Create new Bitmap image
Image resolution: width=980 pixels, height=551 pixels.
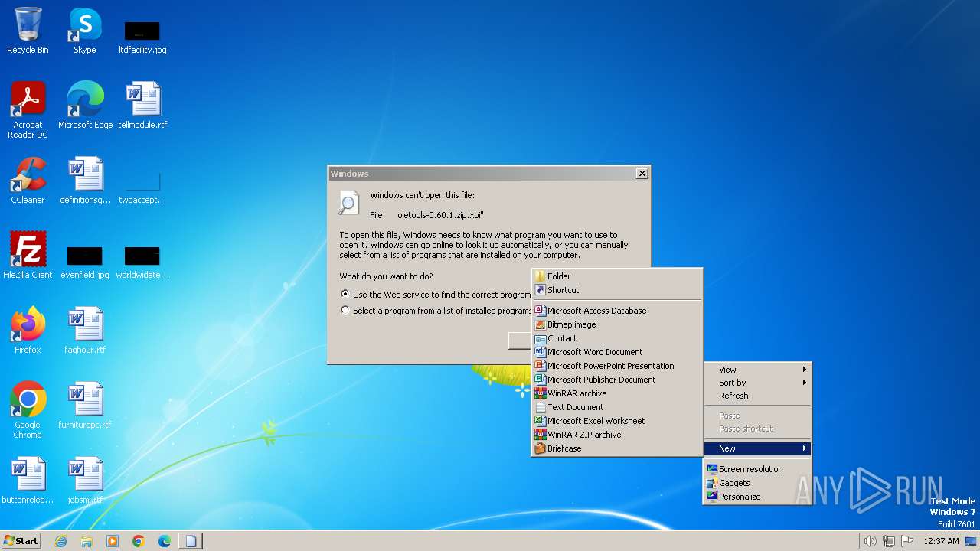(x=617, y=324)
